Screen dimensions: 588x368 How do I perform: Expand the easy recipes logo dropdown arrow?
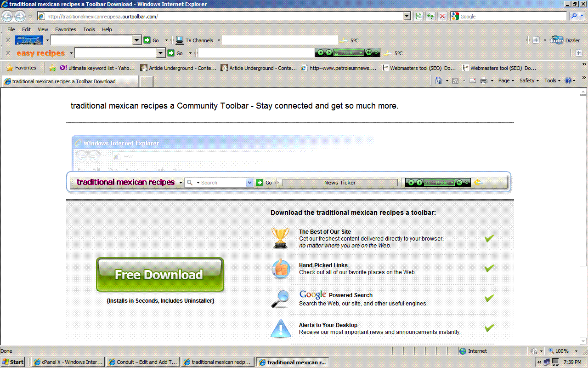[x=70, y=53]
